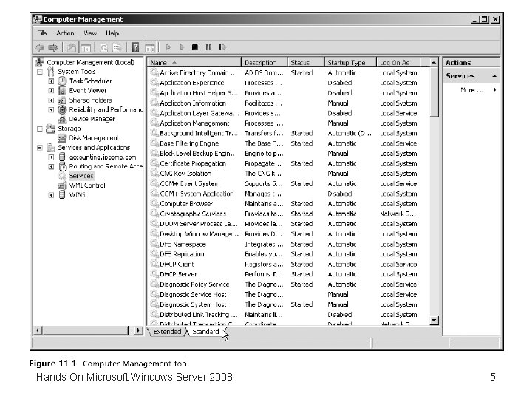This screenshot has width=532, height=399.
Task: Click the Pause Service icon
Action: [208, 47]
